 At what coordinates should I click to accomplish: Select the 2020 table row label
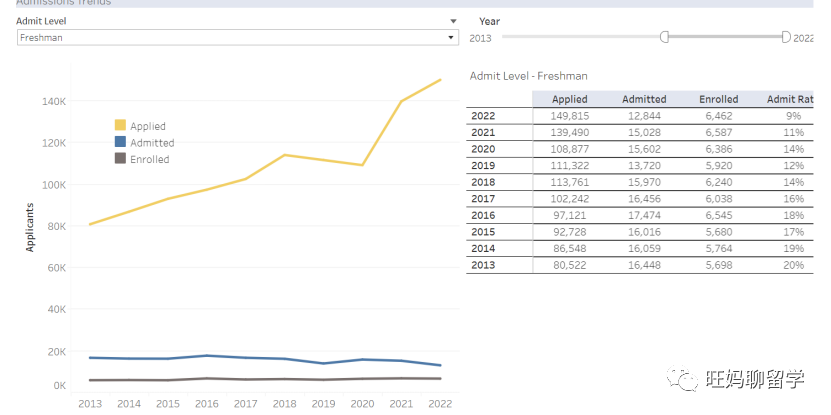[x=483, y=149]
